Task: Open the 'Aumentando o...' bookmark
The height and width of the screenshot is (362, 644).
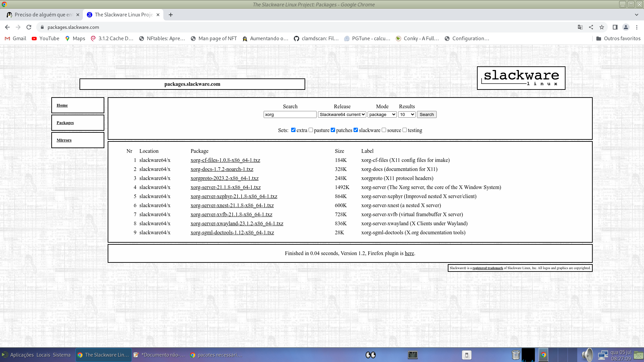Action: tap(265, 39)
